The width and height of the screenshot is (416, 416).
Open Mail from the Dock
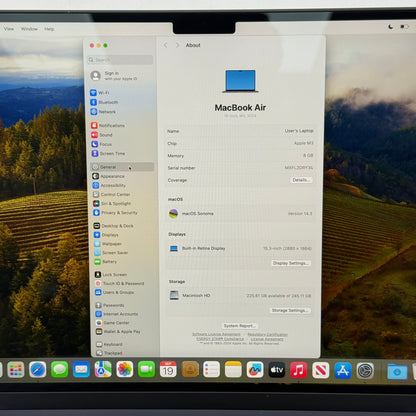point(81,369)
